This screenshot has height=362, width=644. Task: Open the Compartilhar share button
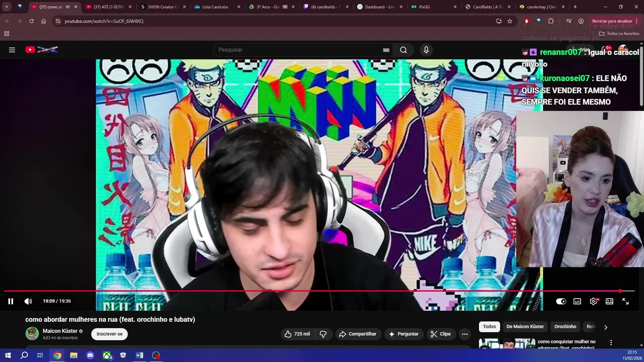(x=358, y=334)
